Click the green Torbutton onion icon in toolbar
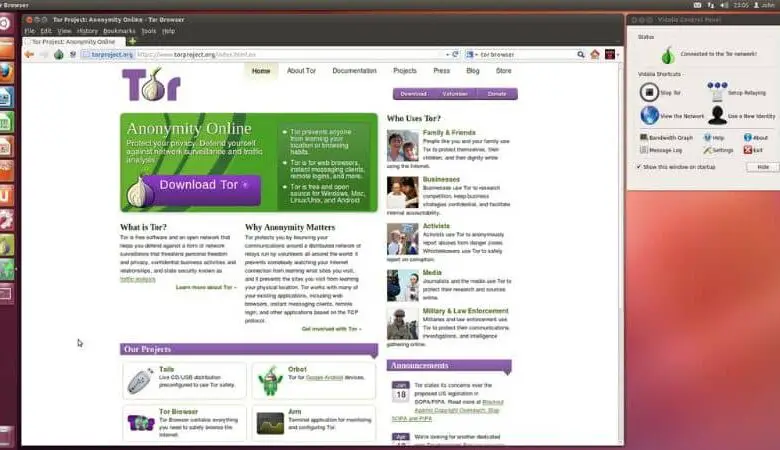The height and width of the screenshot is (450, 780). click(x=59, y=54)
